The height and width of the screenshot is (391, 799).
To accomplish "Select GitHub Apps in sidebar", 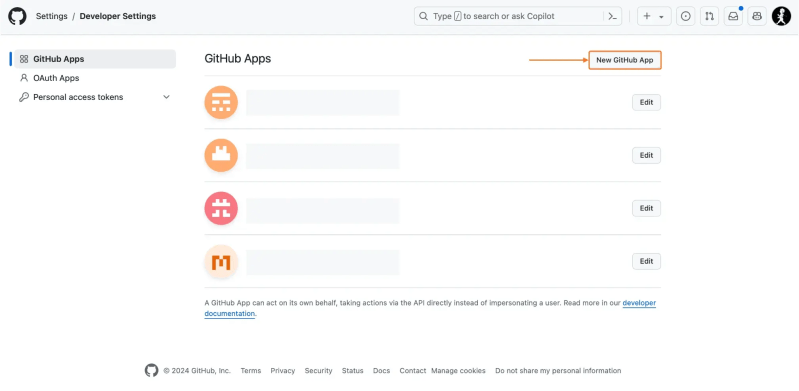I will point(95,59).
